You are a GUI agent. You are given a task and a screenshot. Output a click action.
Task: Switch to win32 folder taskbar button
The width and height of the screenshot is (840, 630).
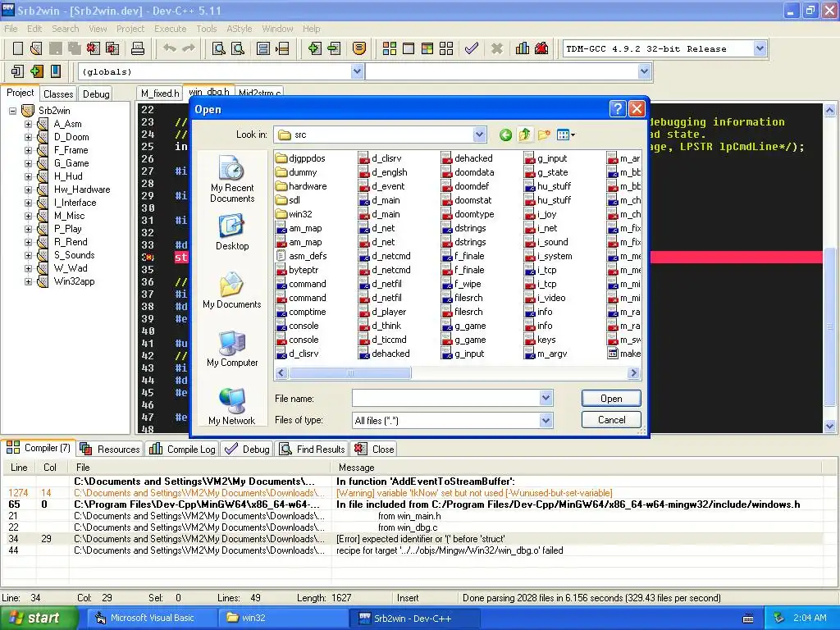(x=283, y=618)
